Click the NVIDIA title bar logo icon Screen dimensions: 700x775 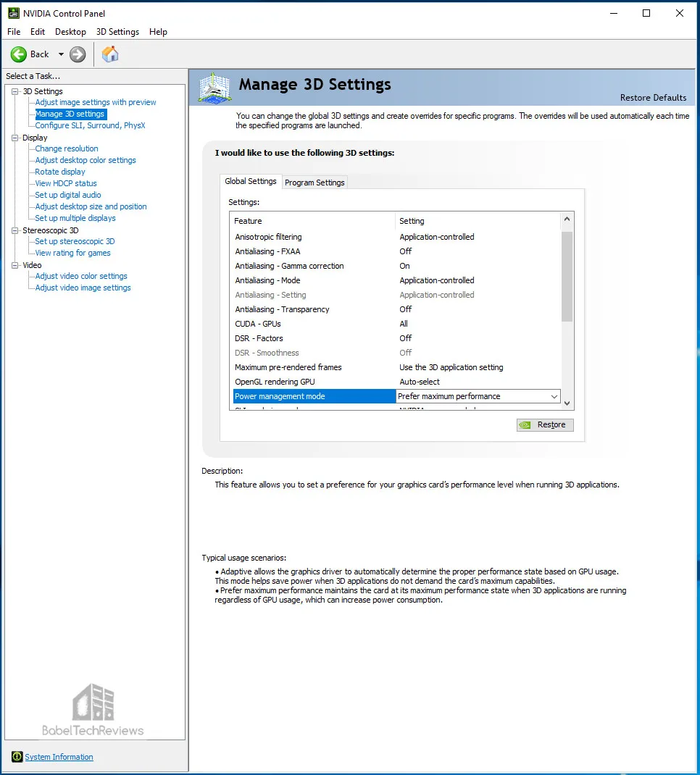[x=13, y=13]
